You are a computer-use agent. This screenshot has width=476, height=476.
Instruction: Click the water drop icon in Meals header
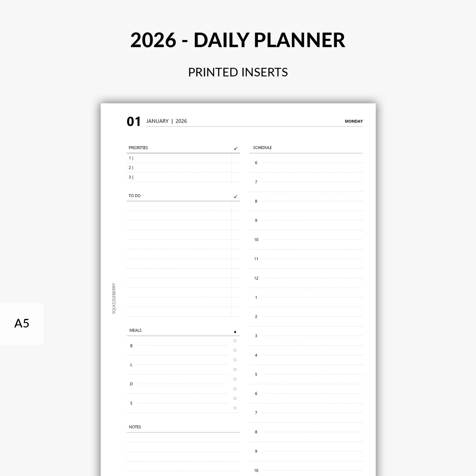click(x=235, y=332)
